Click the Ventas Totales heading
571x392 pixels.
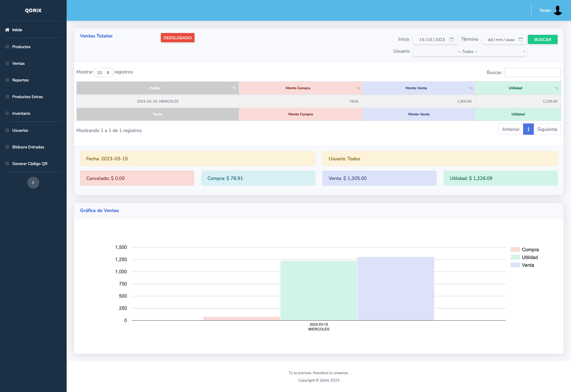96,36
